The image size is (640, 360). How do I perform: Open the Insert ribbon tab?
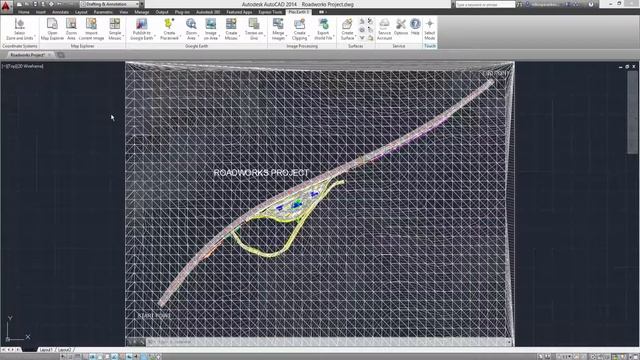click(41, 12)
